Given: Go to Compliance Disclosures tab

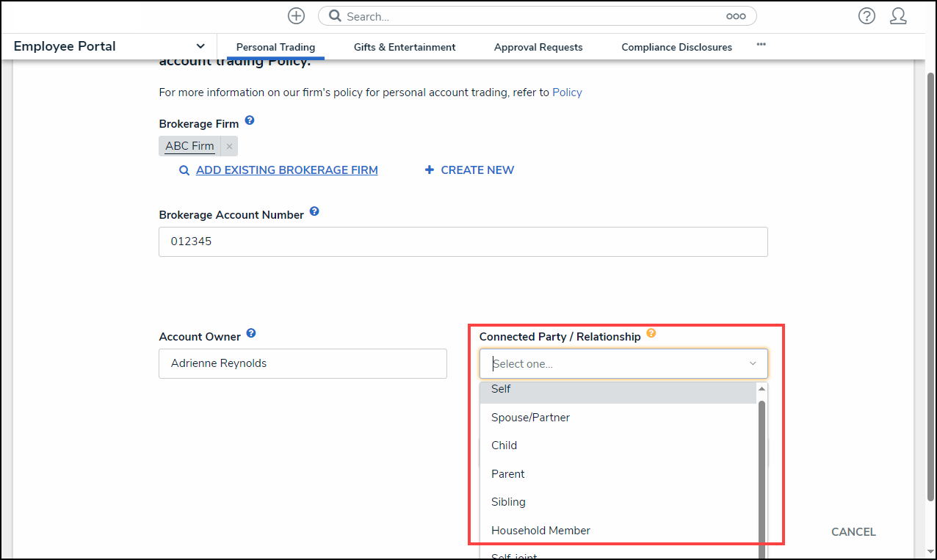Looking at the screenshot, I should (676, 47).
